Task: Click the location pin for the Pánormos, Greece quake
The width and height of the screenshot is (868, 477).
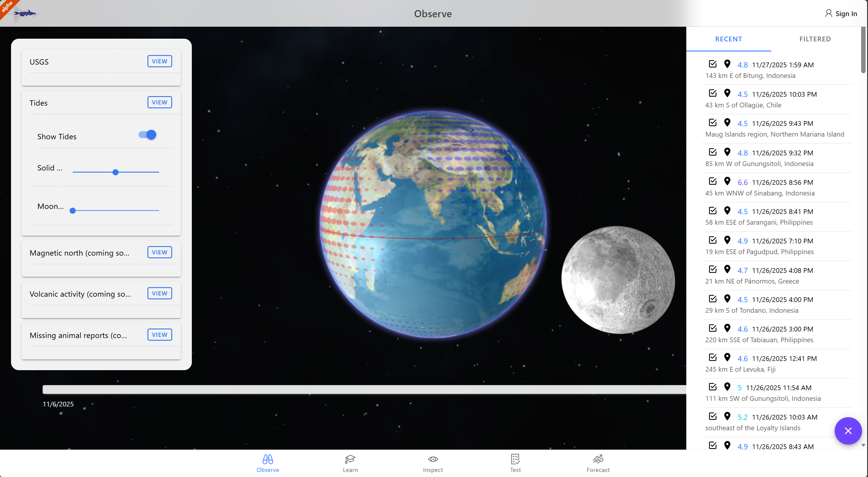Action: point(727,269)
